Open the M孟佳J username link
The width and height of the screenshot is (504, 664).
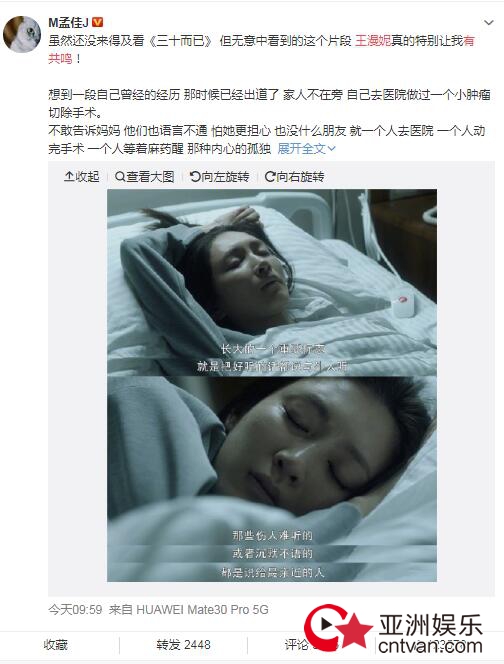[x=69, y=22]
